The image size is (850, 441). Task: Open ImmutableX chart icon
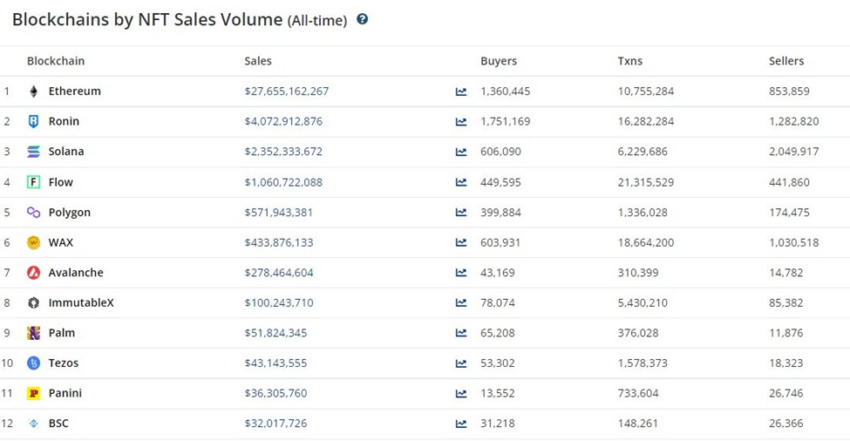[x=461, y=303]
